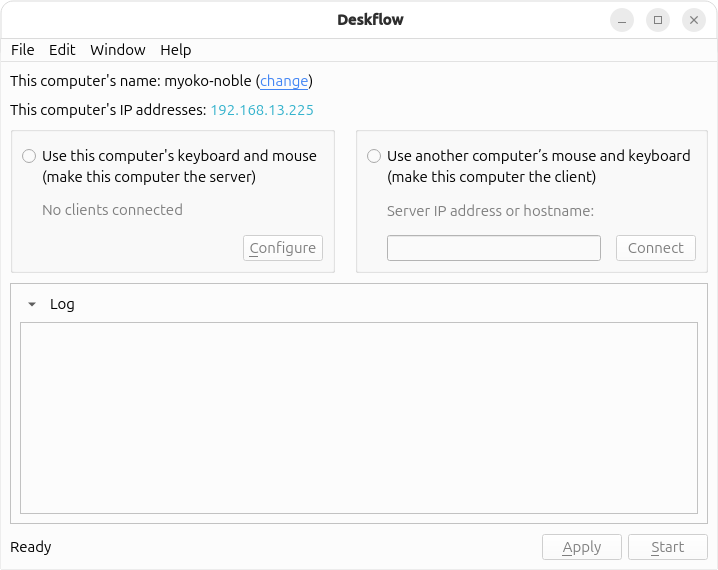Select the client mode radio button

pos(374,156)
